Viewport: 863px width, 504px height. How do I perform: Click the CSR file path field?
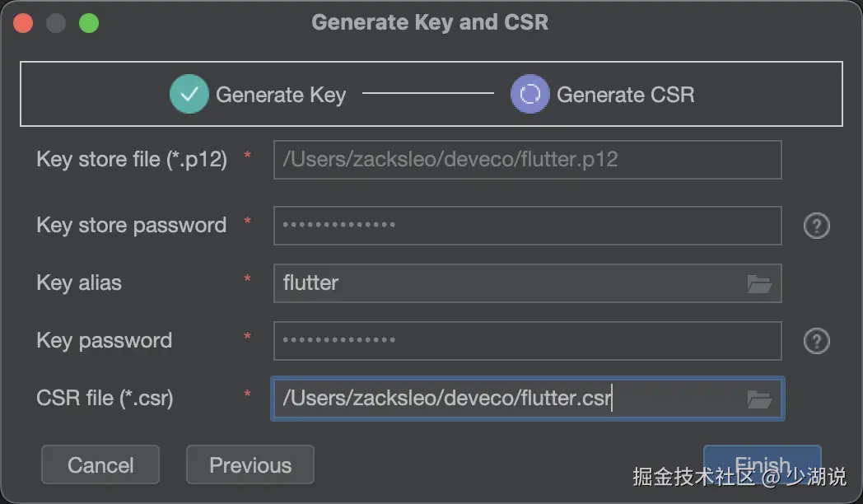coord(511,399)
